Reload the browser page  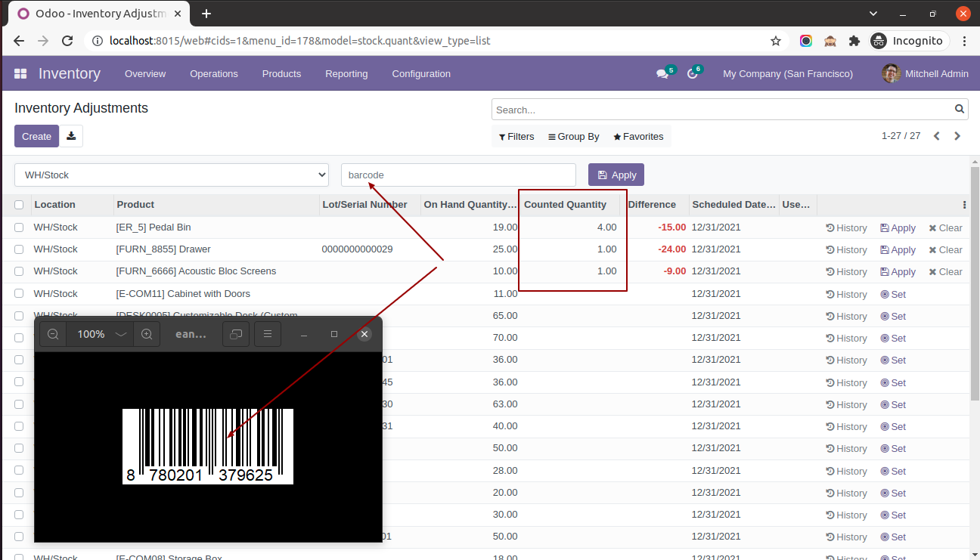(67, 41)
